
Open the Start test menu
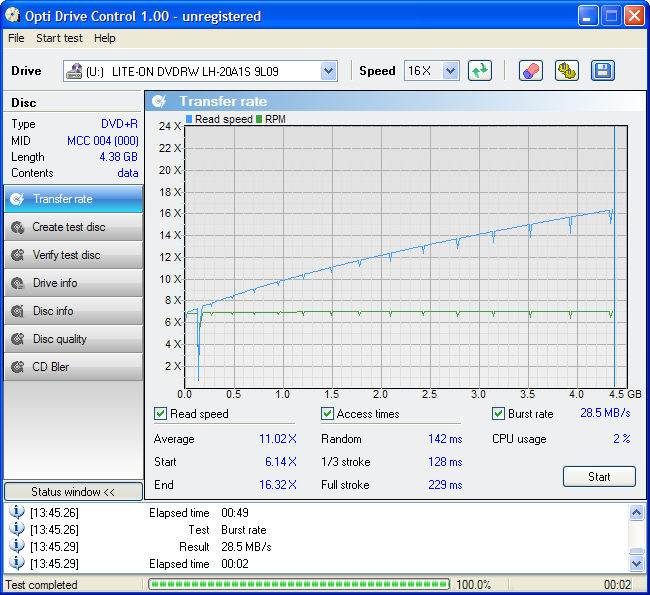click(x=59, y=38)
